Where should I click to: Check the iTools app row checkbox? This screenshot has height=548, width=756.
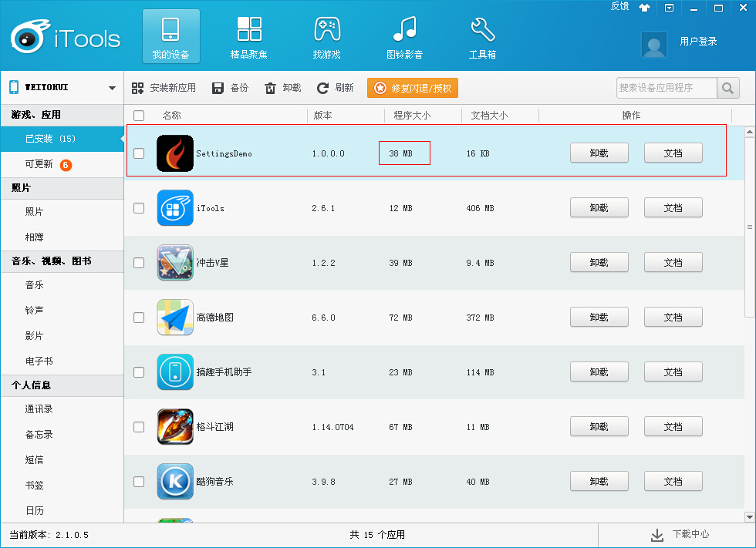click(x=139, y=208)
